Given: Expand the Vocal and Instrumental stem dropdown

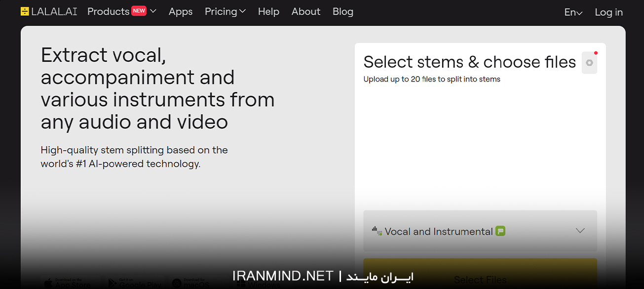Looking at the screenshot, I should 580,231.
